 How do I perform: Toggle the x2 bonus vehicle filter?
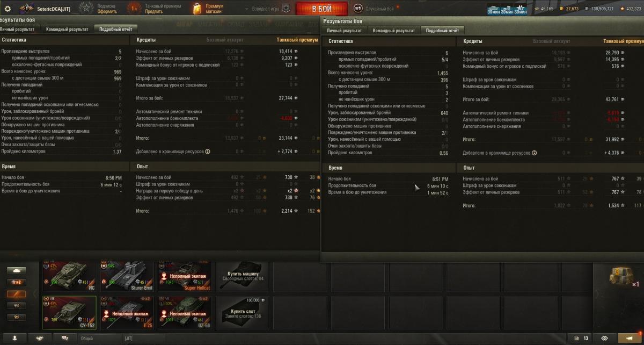point(16,282)
